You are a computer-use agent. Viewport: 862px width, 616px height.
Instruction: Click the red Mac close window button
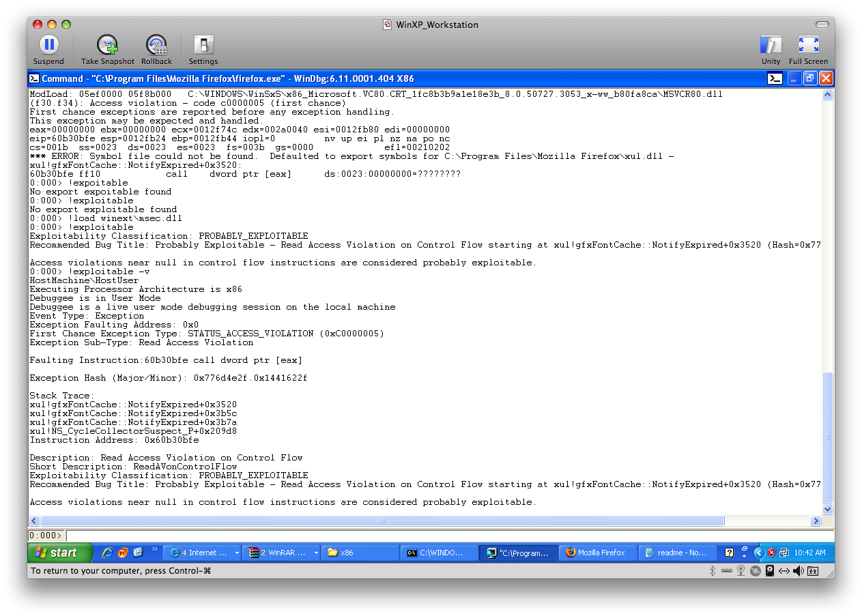coord(39,25)
